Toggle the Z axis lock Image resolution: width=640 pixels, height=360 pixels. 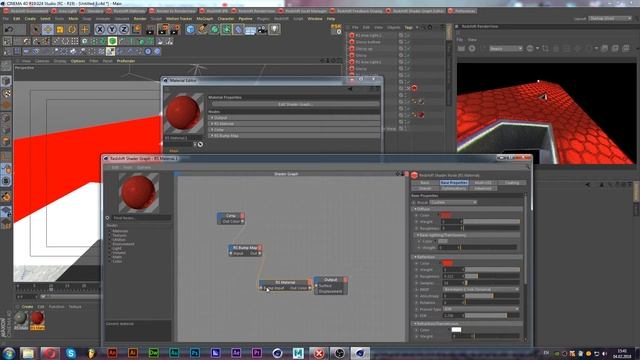pyautogui.click(x=124, y=29)
